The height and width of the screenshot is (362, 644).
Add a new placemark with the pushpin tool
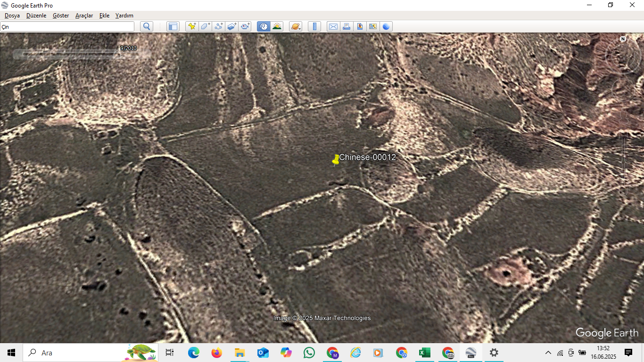tap(192, 26)
